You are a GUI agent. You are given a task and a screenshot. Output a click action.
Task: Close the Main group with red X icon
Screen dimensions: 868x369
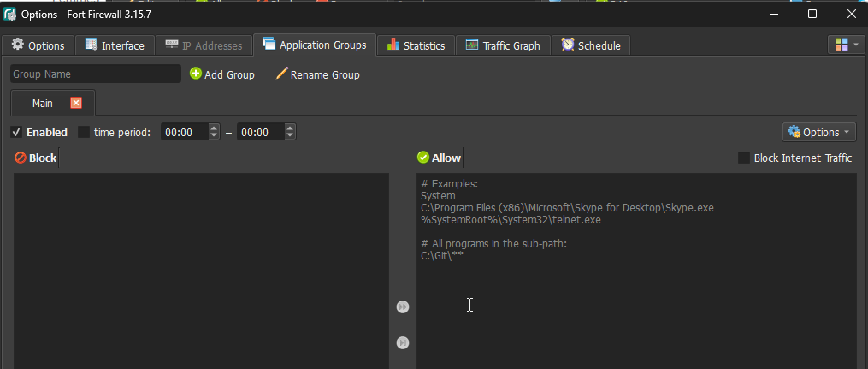(x=76, y=103)
